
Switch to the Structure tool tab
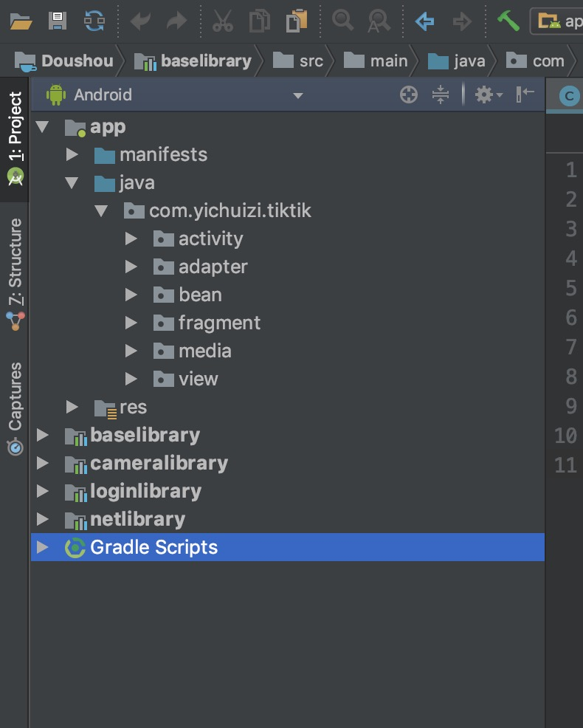15,273
